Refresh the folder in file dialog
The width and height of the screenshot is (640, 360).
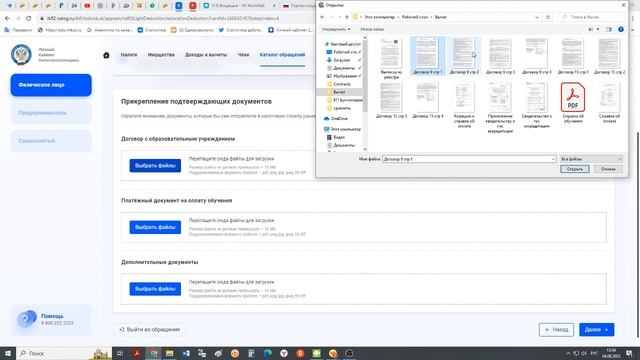[548, 17]
